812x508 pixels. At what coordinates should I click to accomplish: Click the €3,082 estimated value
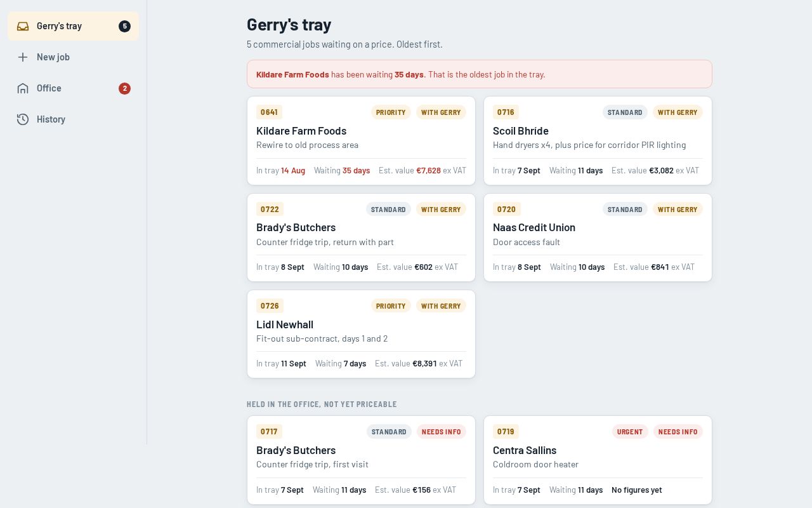click(661, 171)
